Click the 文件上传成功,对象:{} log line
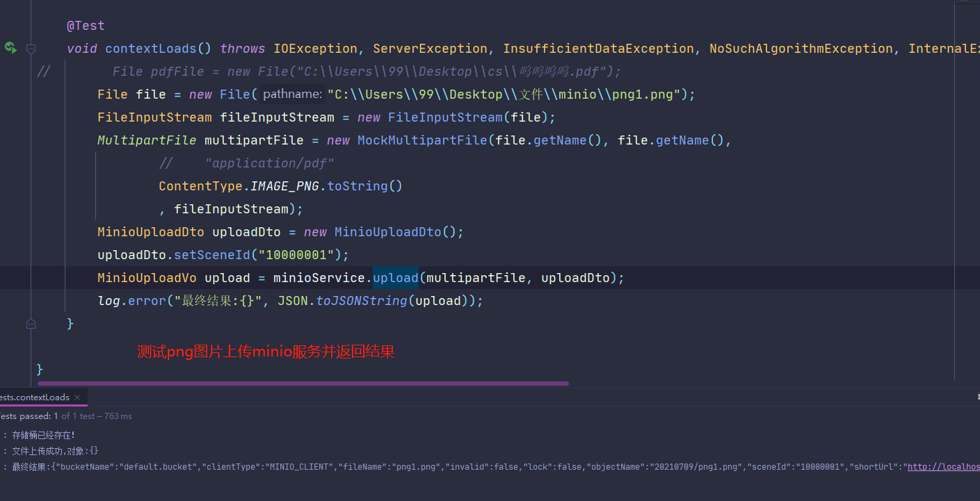The height and width of the screenshot is (501, 980). [x=56, y=451]
